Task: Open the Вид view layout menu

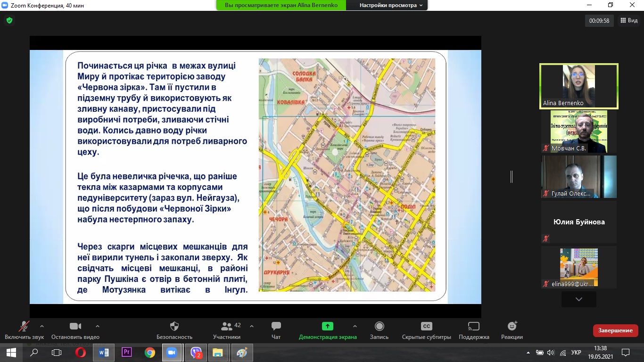Action: coord(629,21)
